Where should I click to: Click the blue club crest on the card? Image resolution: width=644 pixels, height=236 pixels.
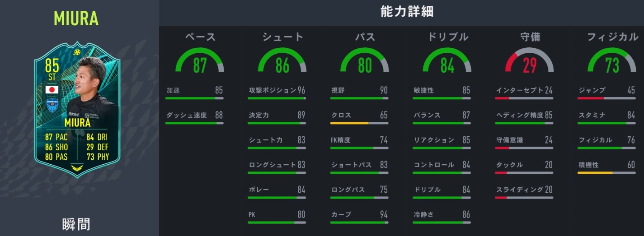[52, 105]
